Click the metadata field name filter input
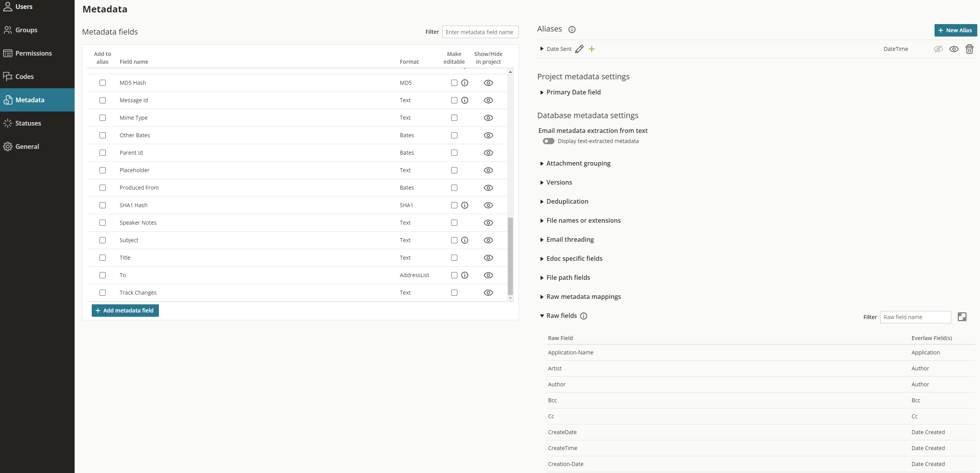 (480, 32)
